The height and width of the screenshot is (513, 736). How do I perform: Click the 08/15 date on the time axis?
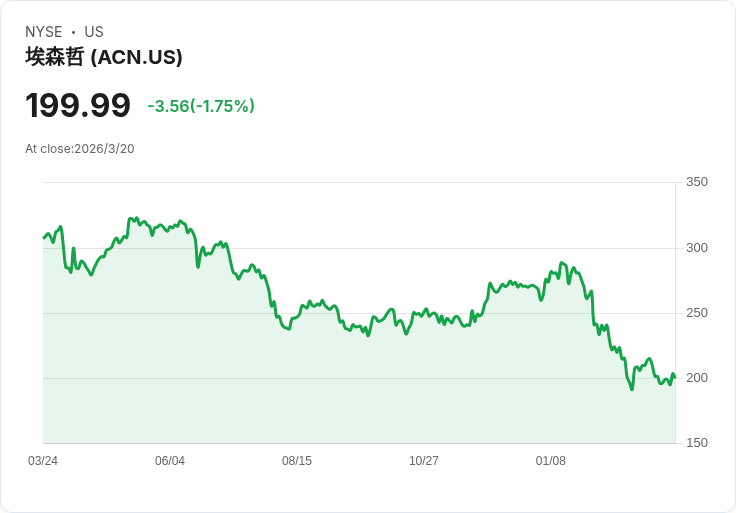[x=297, y=461]
